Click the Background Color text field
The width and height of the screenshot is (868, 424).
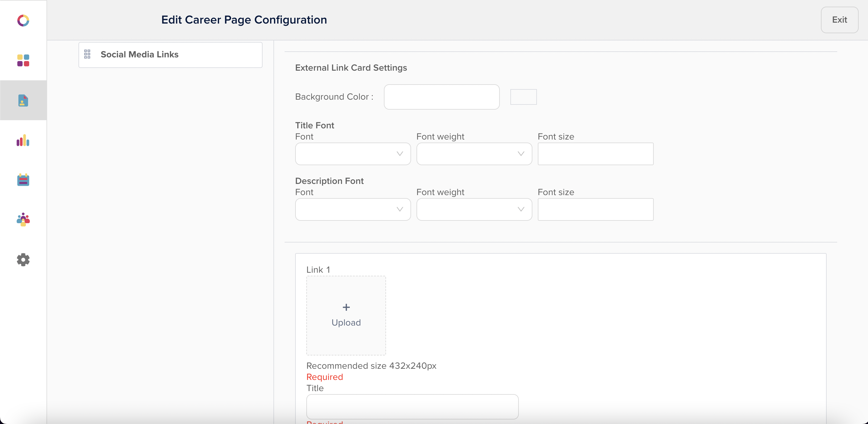point(442,97)
